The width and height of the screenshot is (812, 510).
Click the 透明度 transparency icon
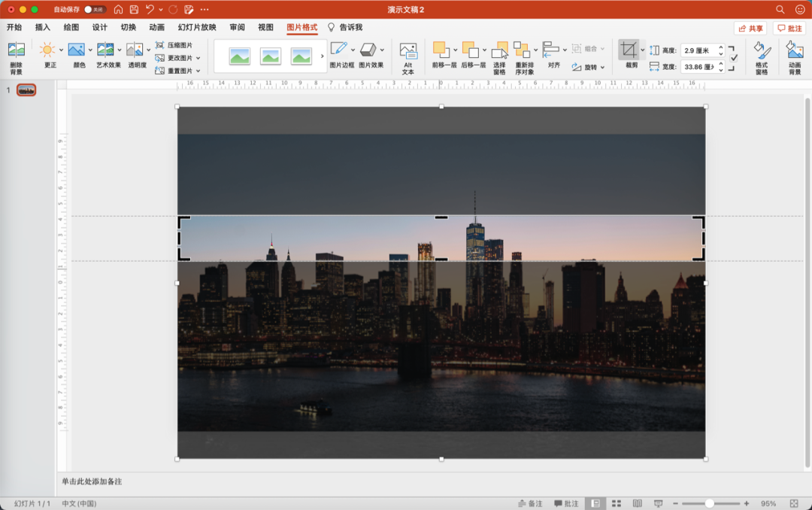pos(135,50)
